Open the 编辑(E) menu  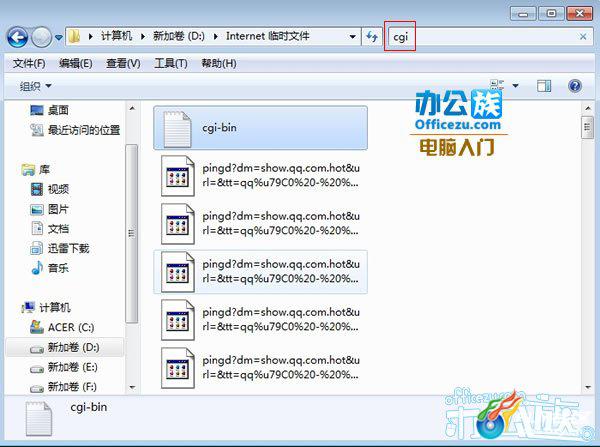[x=76, y=63]
